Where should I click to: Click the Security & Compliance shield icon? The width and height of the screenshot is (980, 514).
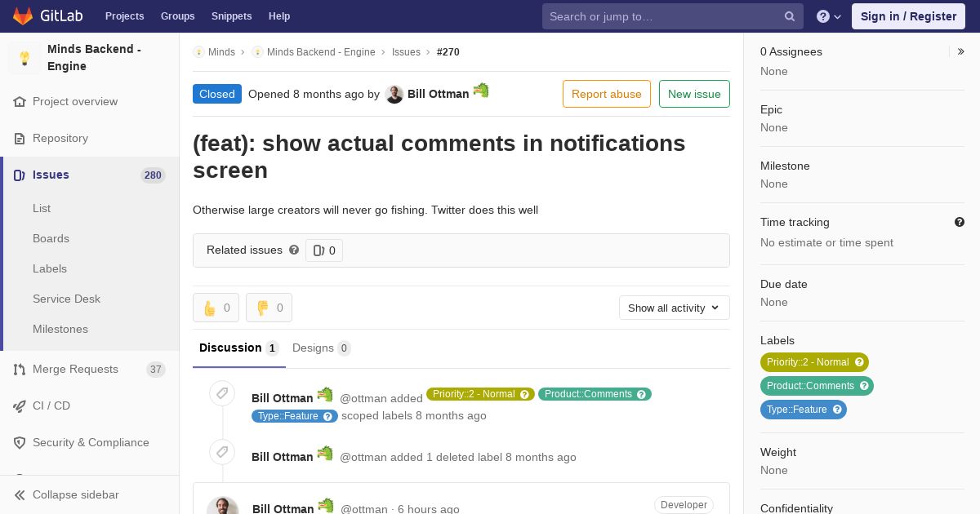20,443
